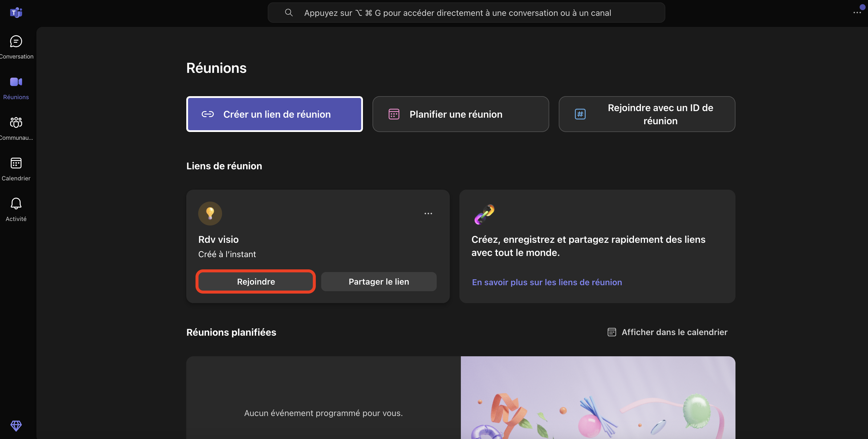Click Planifier une réunion button
Screen dimensions: 868x439
click(460, 114)
